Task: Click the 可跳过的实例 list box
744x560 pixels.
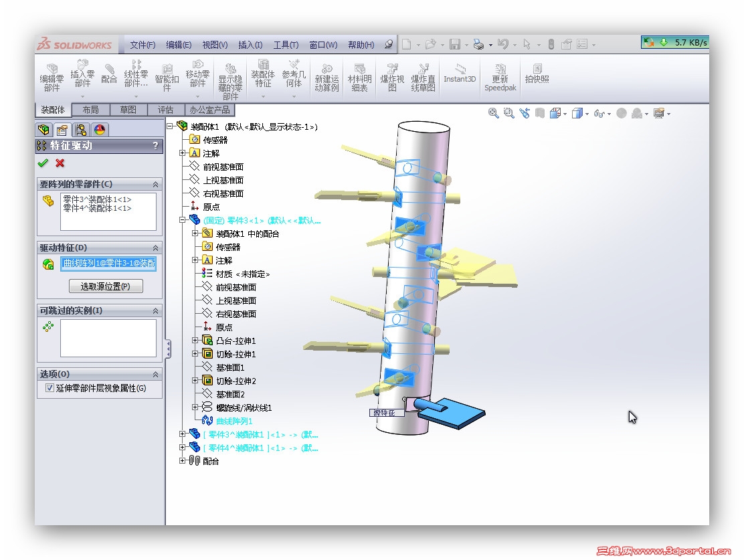Action: (x=108, y=338)
